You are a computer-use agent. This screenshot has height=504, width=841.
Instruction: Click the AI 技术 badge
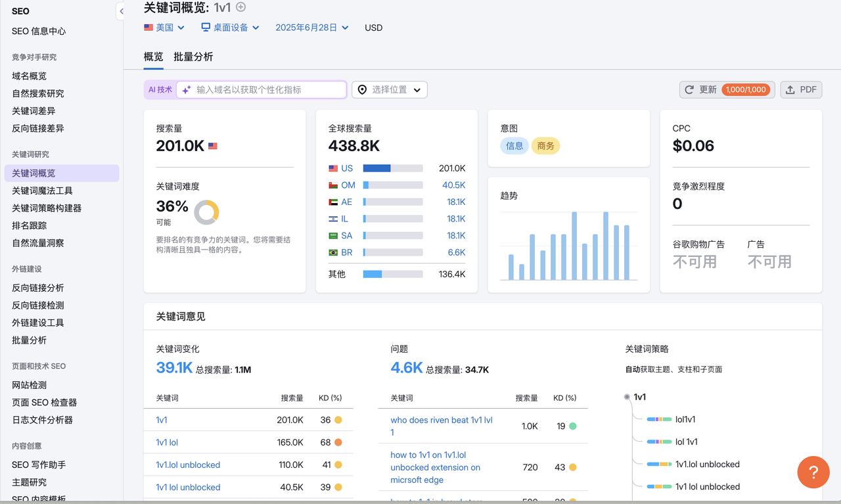pos(160,89)
